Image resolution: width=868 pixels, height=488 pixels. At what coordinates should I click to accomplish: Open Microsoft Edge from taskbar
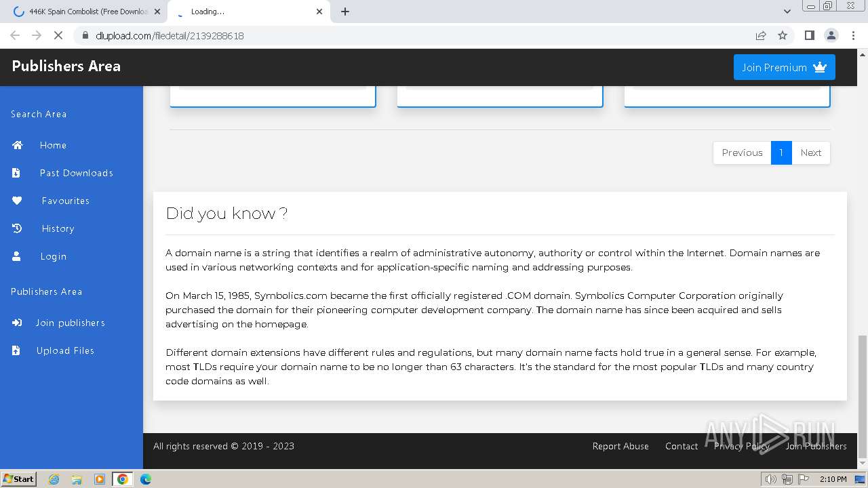(x=146, y=479)
